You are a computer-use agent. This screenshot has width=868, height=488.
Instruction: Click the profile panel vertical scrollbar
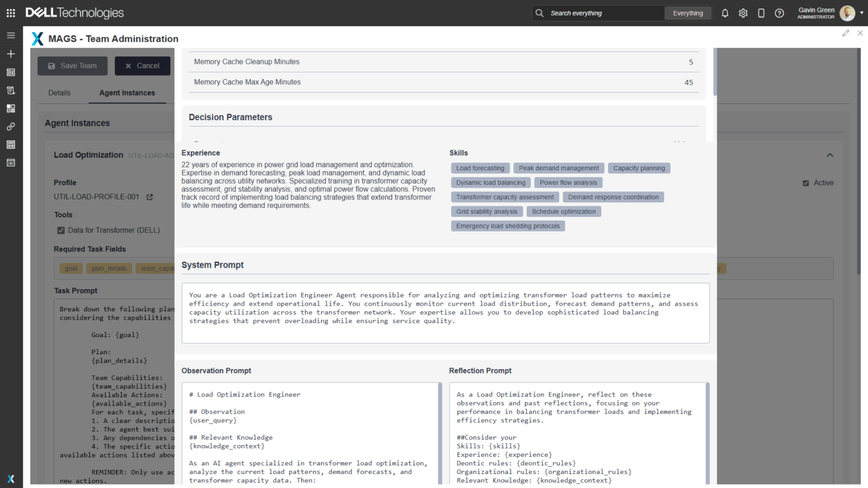715,73
